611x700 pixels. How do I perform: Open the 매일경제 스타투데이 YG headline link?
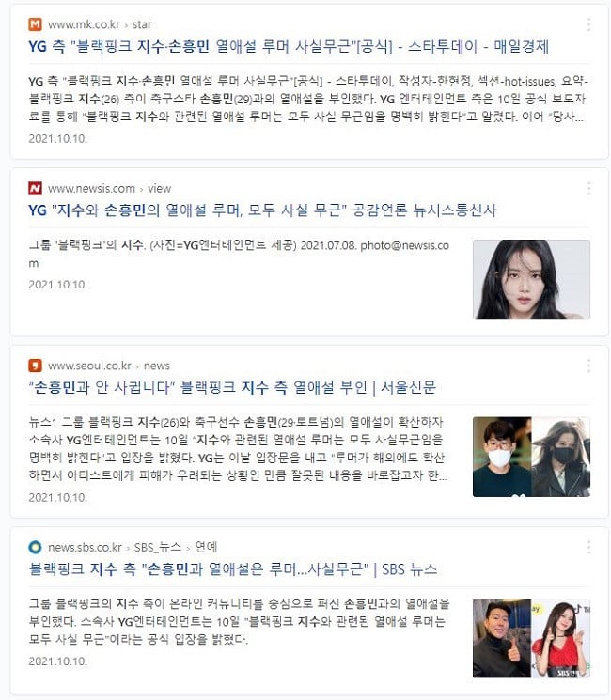click(289, 46)
